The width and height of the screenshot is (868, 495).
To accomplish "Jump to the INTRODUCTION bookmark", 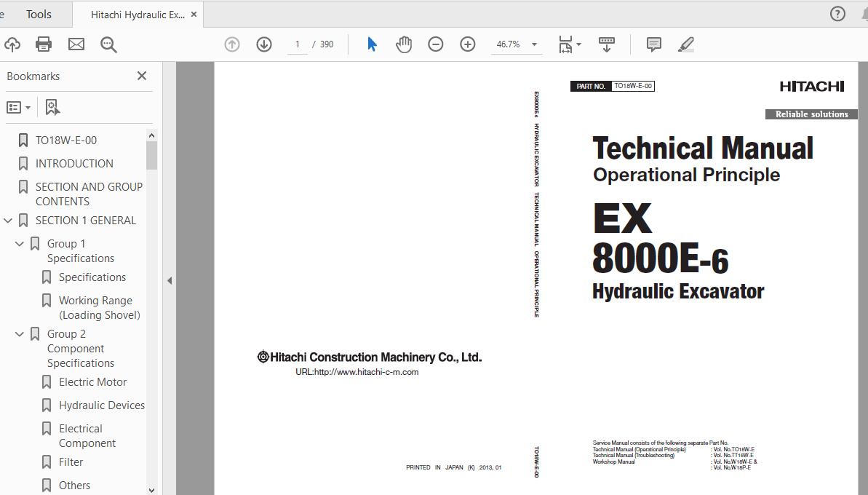I will (x=74, y=164).
